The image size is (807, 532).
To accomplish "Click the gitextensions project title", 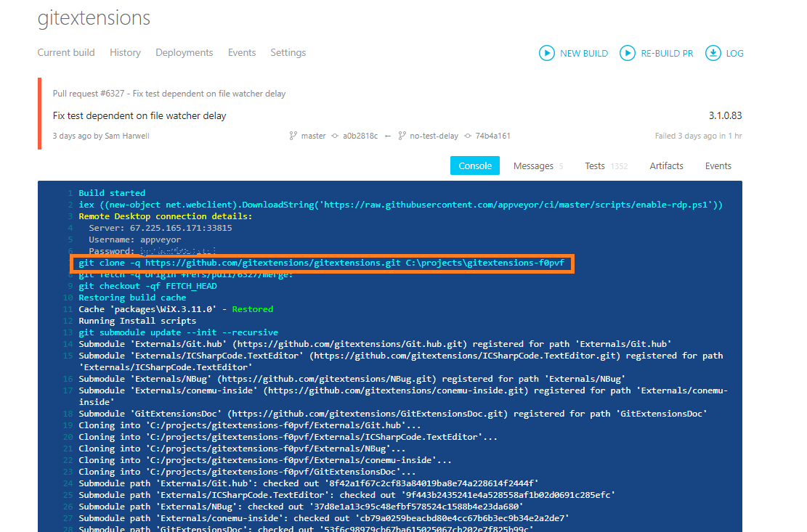I will click(x=94, y=18).
